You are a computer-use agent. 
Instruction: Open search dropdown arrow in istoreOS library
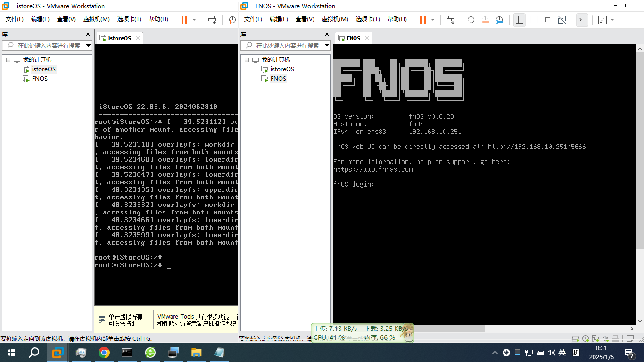pyautogui.click(x=88, y=46)
